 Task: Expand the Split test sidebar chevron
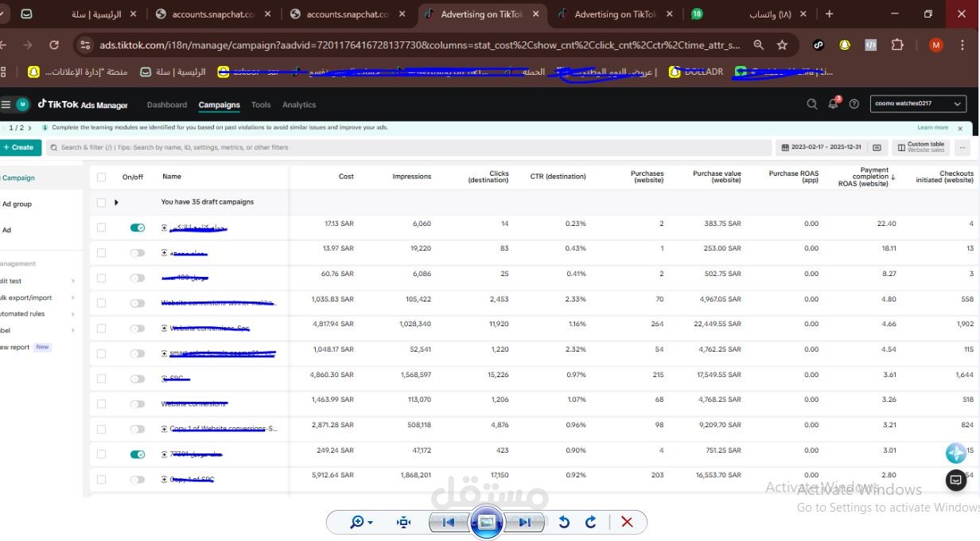coord(72,281)
